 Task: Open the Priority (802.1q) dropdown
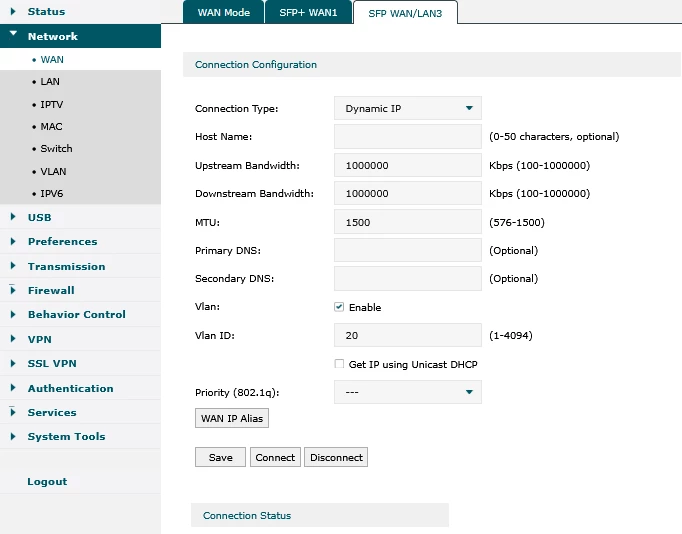408,392
